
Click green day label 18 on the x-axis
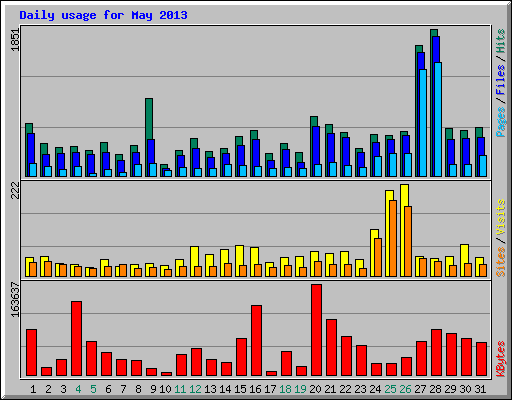pos(285,389)
